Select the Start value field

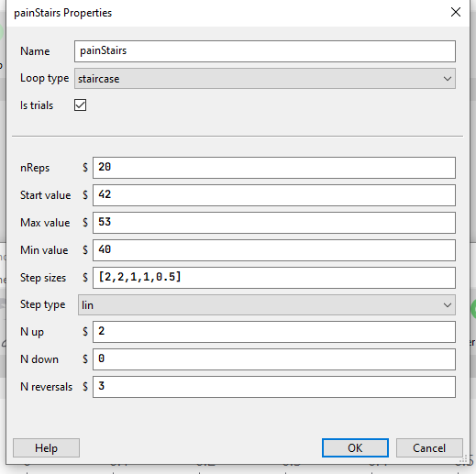274,195
